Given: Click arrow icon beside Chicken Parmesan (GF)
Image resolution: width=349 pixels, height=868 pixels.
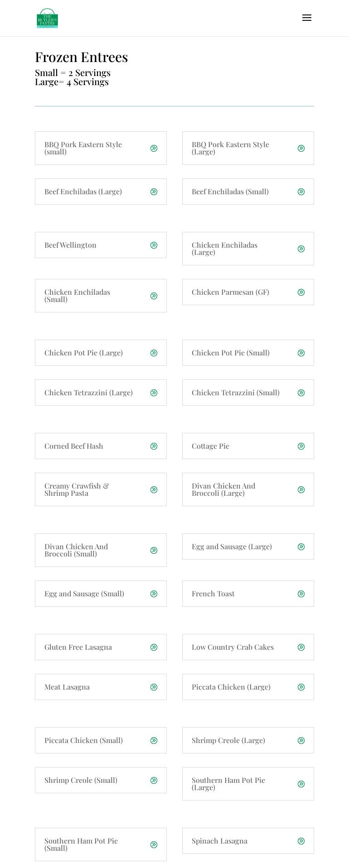Looking at the screenshot, I should point(301,292).
